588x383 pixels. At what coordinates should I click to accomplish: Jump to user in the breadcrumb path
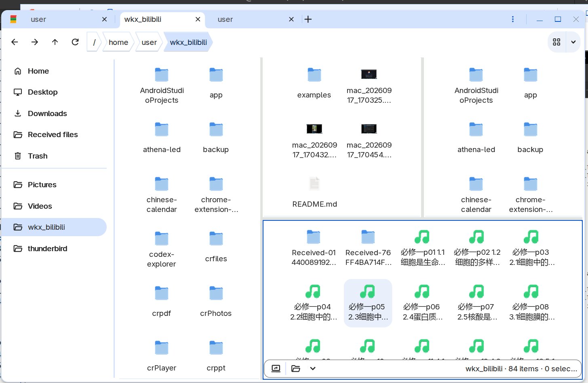pos(149,42)
